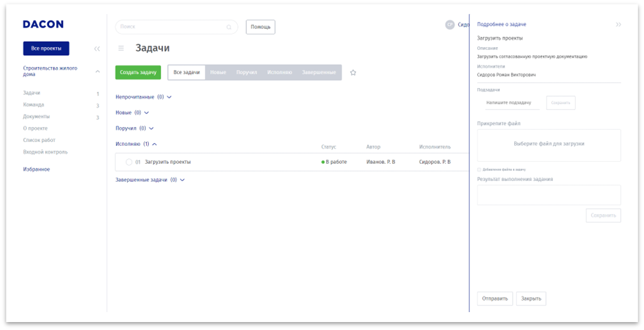Switch to the Завершенные tab
Image resolution: width=644 pixels, height=330 pixels.
[x=319, y=72]
